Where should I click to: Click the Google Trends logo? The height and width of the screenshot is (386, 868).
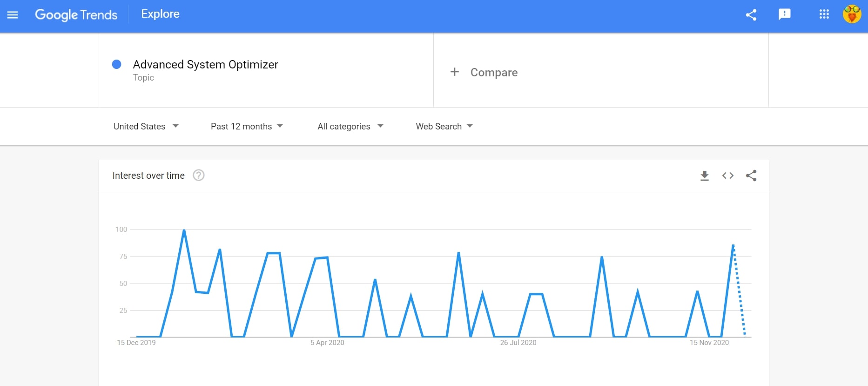click(76, 15)
